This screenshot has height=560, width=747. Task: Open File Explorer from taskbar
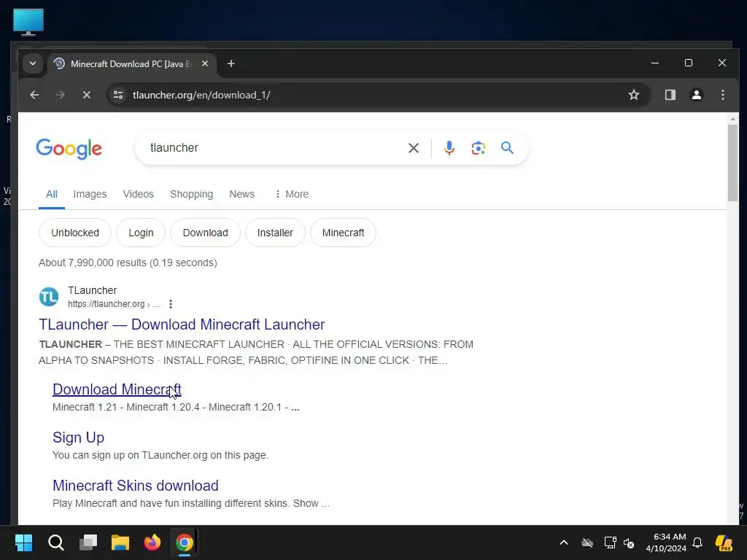120,542
